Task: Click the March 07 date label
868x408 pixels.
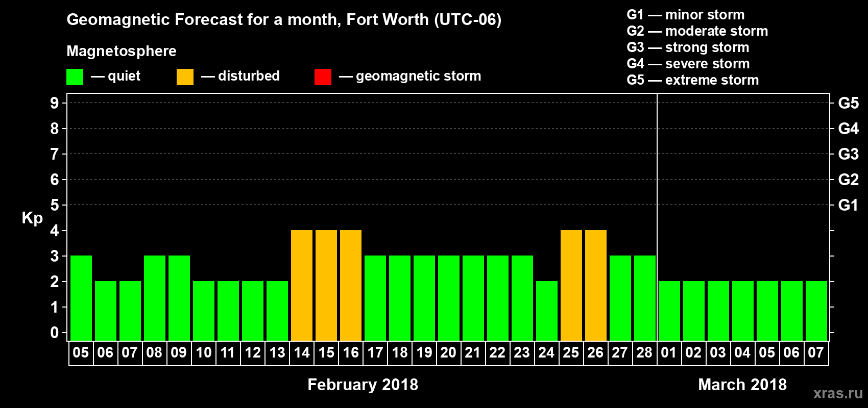Action: click(x=816, y=353)
